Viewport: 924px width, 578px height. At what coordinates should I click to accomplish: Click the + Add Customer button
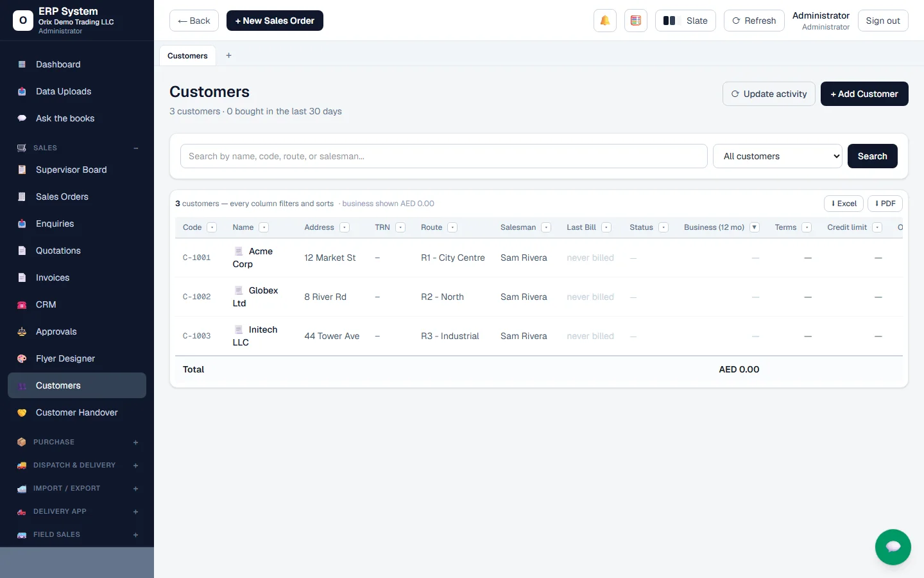point(864,94)
